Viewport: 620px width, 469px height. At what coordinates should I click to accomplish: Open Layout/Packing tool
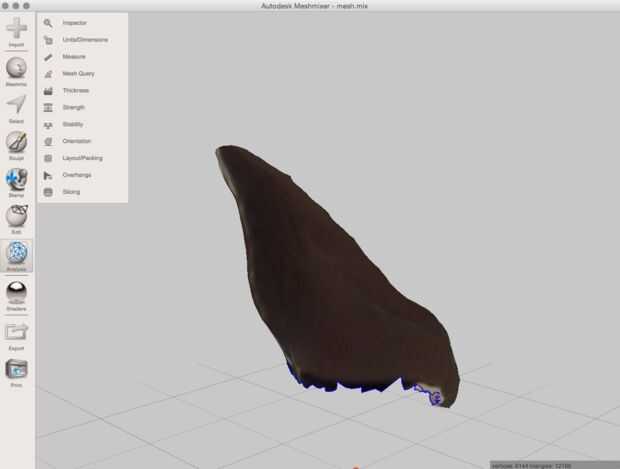click(x=83, y=158)
